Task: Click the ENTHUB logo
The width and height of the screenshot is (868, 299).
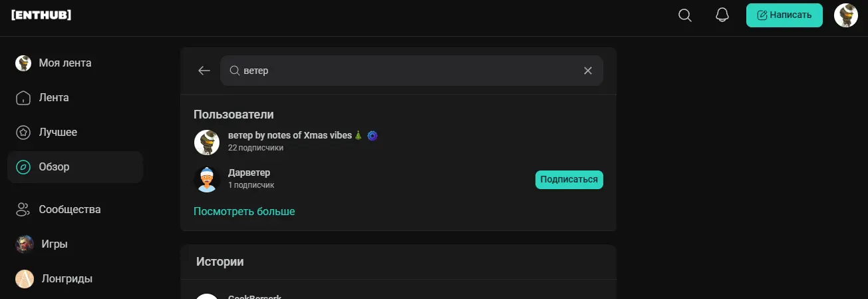Action: tap(41, 15)
